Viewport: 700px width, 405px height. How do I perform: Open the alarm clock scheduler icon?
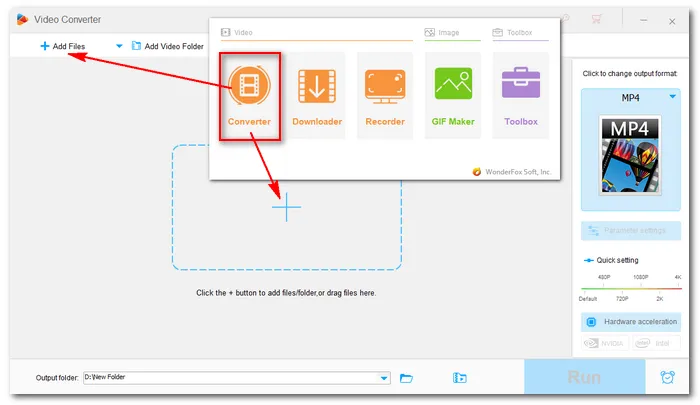coord(667,377)
